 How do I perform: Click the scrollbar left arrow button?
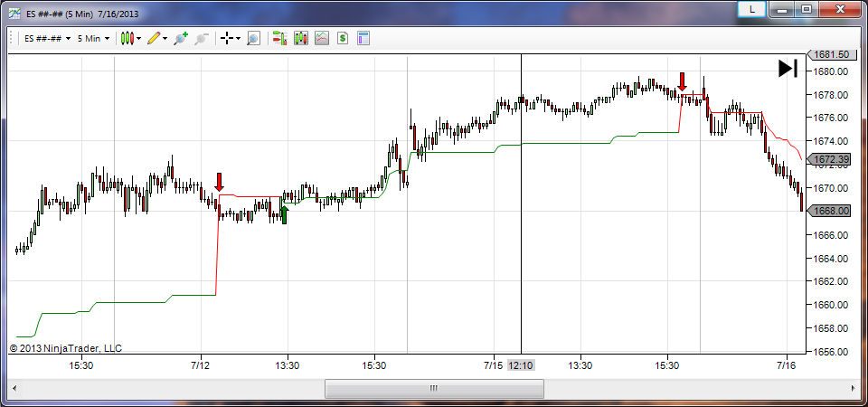pos(15,388)
